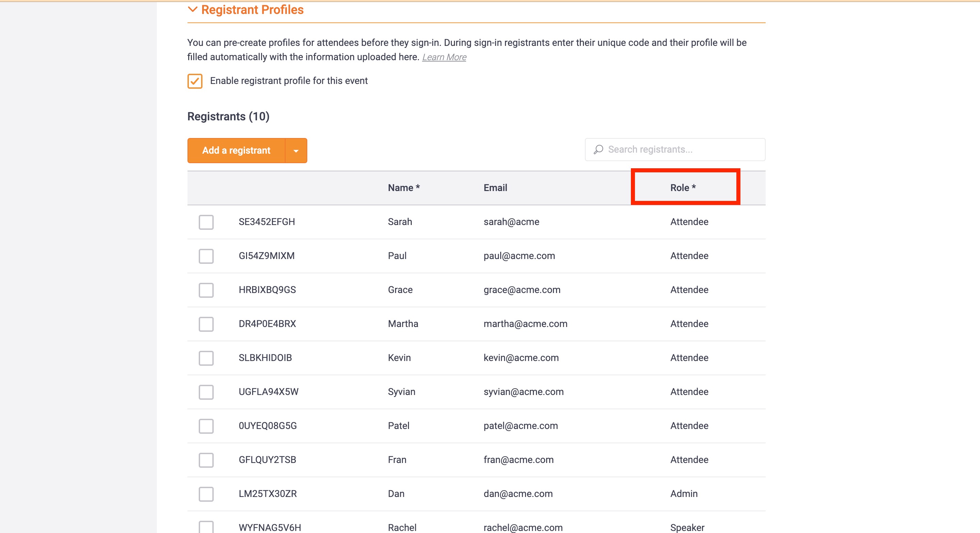Click the Speaker role in Rachel's row
The width and height of the screenshot is (980, 533).
687,527
